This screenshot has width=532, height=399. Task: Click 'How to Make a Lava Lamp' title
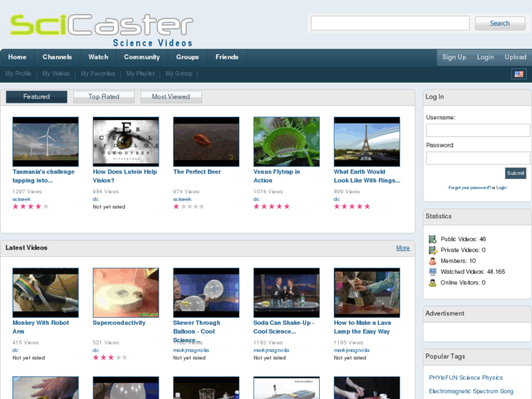coord(362,327)
